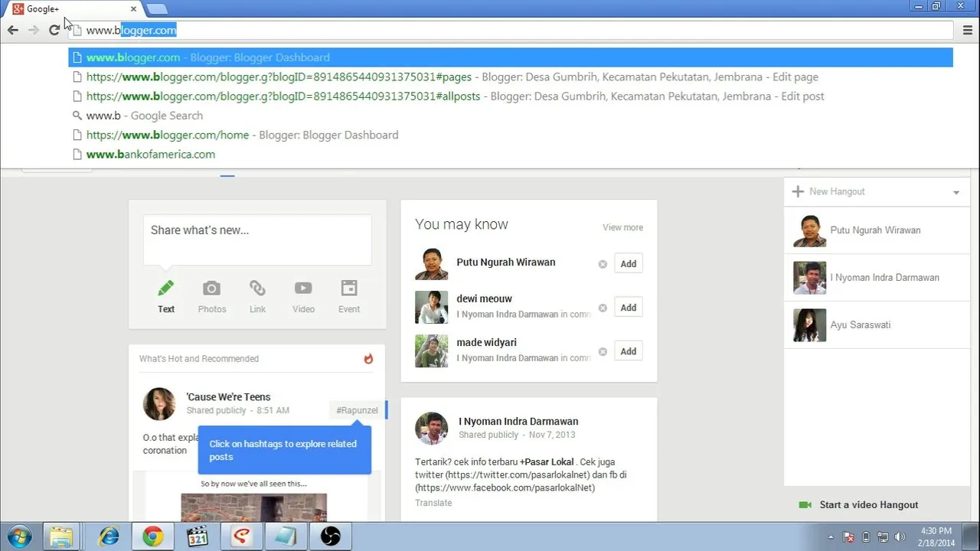Open I Nyoman Indra Darmawan post author
Viewport: 980px width, 551px height.
518,421
